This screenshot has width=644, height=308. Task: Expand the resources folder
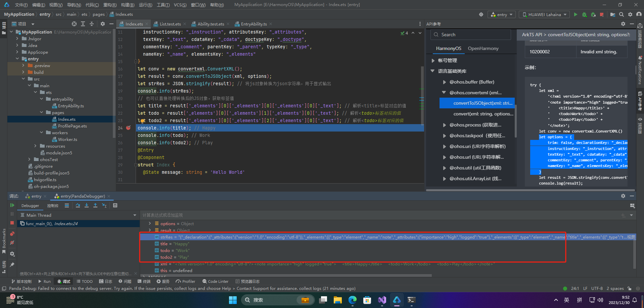click(x=36, y=146)
